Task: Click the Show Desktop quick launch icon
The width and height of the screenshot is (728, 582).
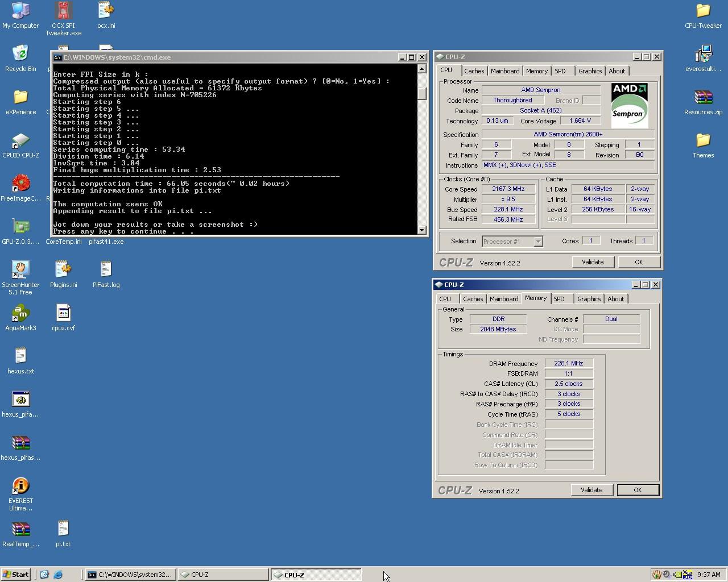Action: pos(44,575)
